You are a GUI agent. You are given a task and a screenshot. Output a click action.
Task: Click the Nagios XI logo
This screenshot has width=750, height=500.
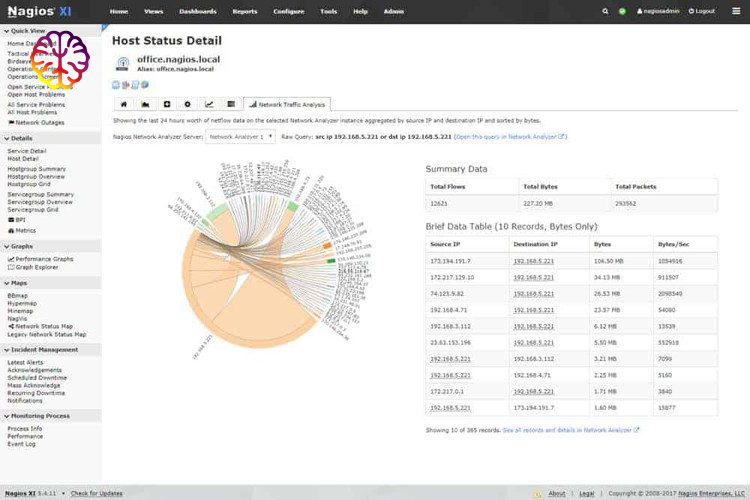(x=39, y=11)
